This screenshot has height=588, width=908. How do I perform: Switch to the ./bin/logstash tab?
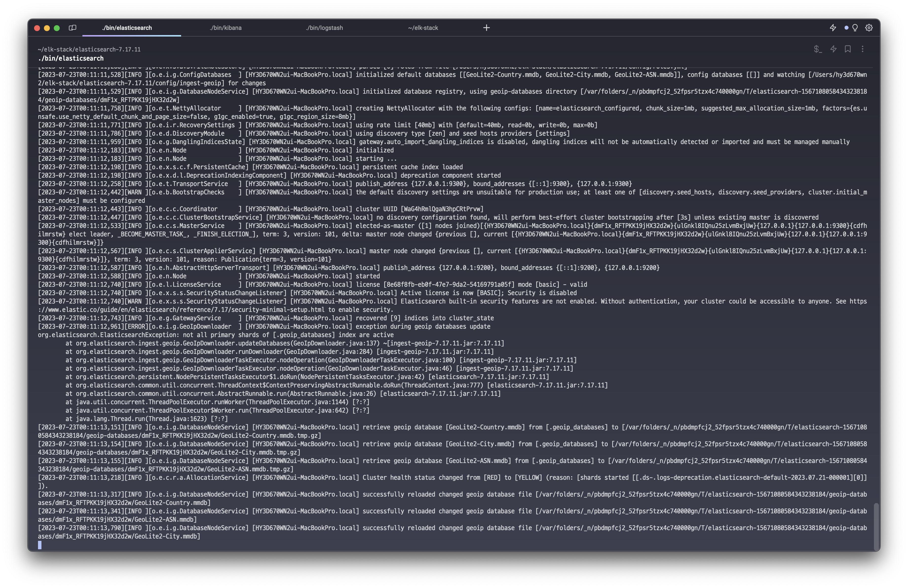[324, 28]
